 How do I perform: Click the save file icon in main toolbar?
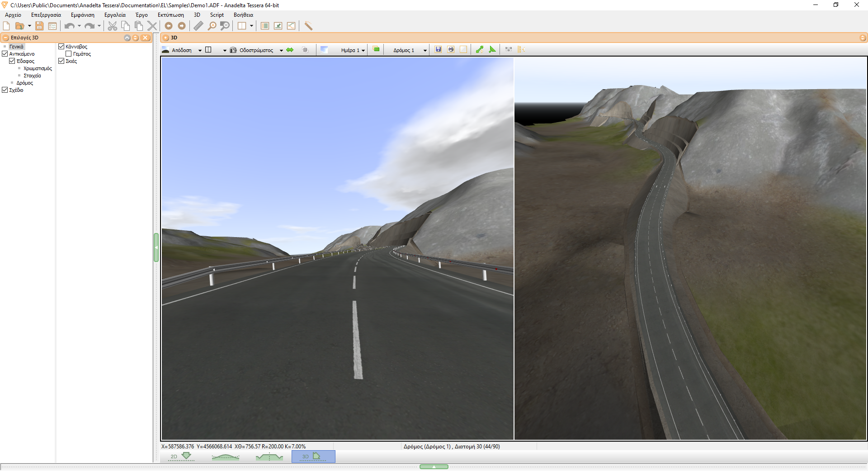tap(39, 26)
